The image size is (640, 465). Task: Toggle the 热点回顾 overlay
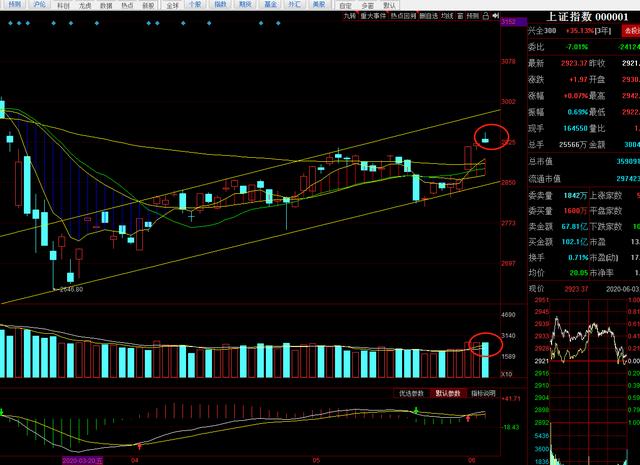[x=403, y=16]
